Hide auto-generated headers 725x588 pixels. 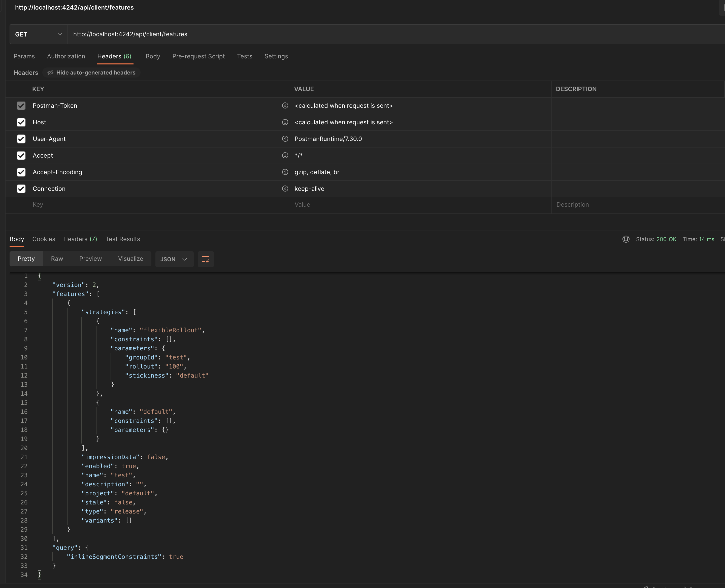pyautogui.click(x=91, y=72)
